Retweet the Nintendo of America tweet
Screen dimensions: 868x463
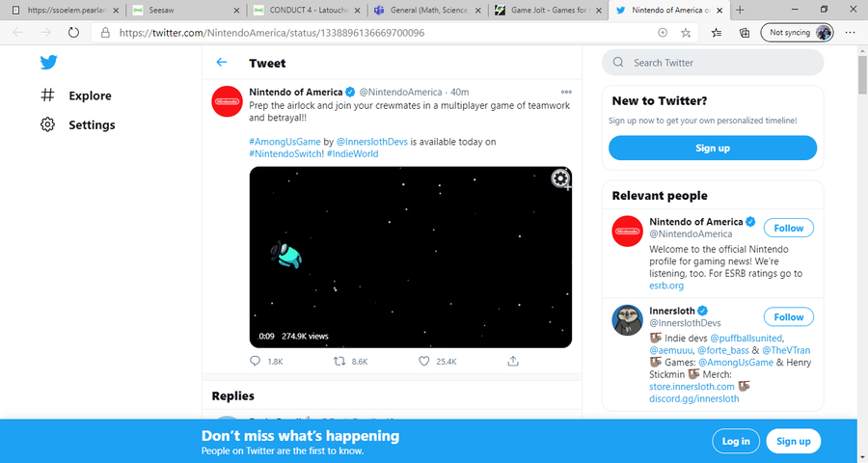pos(339,361)
